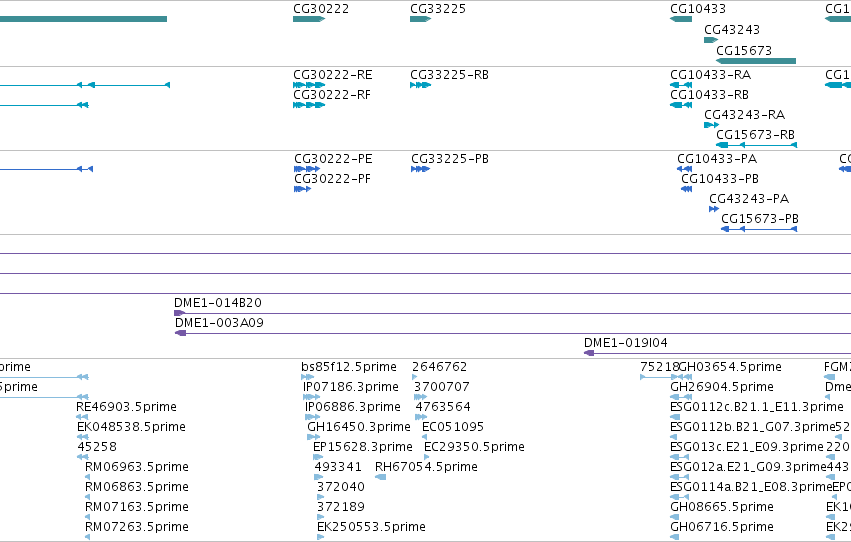
Task: Select feature 2646762
Action: (440, 367)
